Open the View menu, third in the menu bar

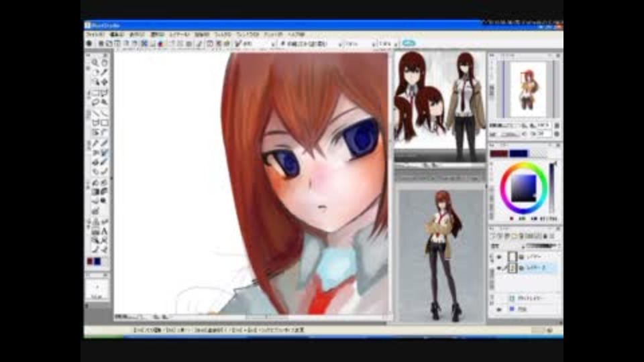point(137,34)
